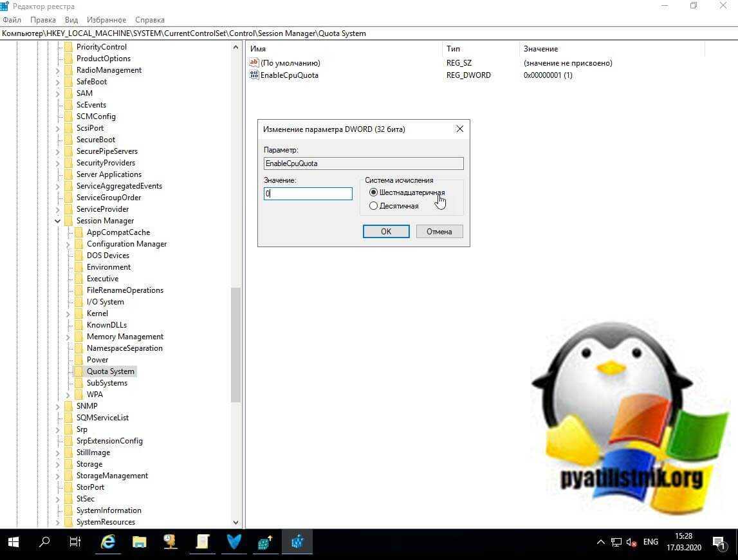Expand the Kernel key
The image size is (738, 560).
[x=68, y=313]
